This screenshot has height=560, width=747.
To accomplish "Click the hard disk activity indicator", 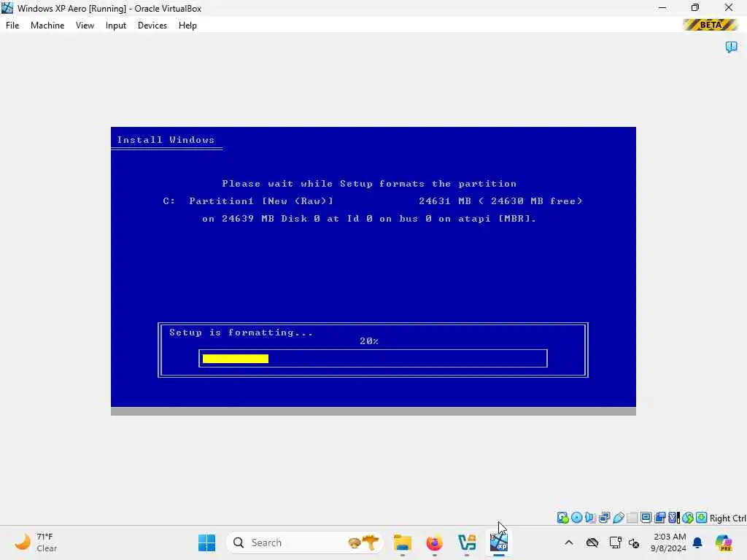I will pyautogui.click(x=562, y=518).
